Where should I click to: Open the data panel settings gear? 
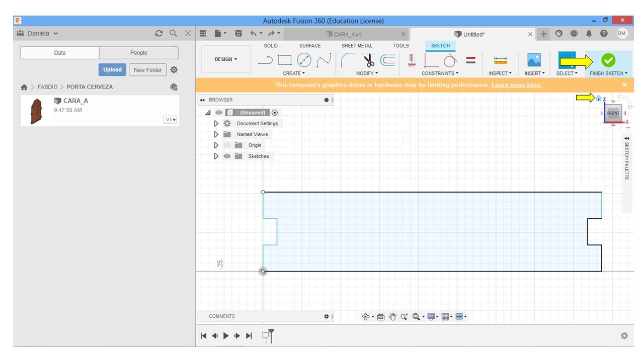click(x=174, y=70)
